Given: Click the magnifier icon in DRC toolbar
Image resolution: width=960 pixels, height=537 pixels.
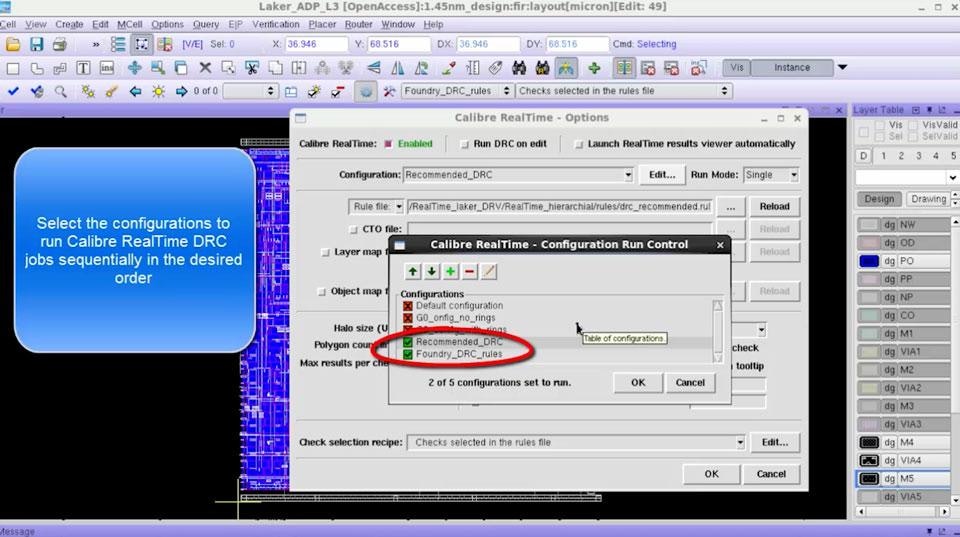Looking at the screenshot, I should click(x=60, y=91).
